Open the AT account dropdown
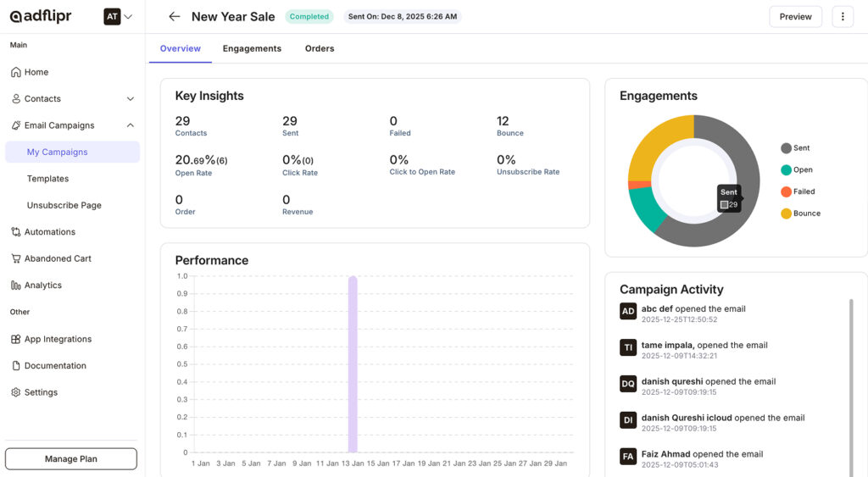Image resolution: width=868 pixels, height=477 pixels. (119, 17)
